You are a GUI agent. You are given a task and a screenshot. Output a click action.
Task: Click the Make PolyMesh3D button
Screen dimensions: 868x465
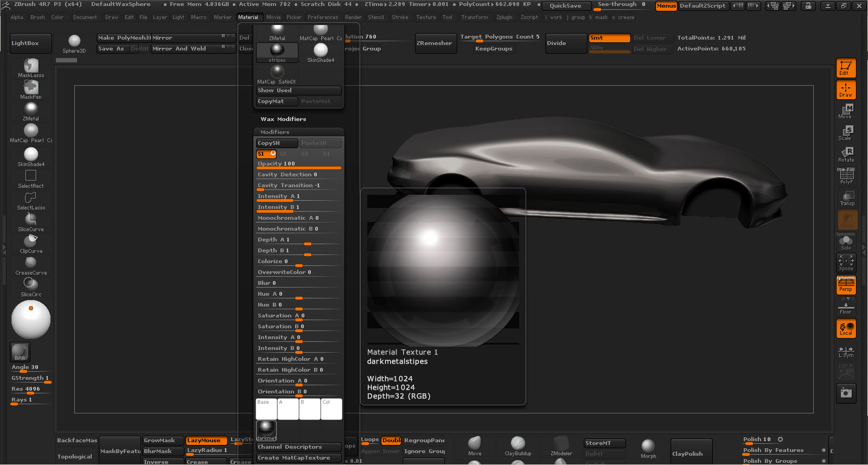(124, 38)
